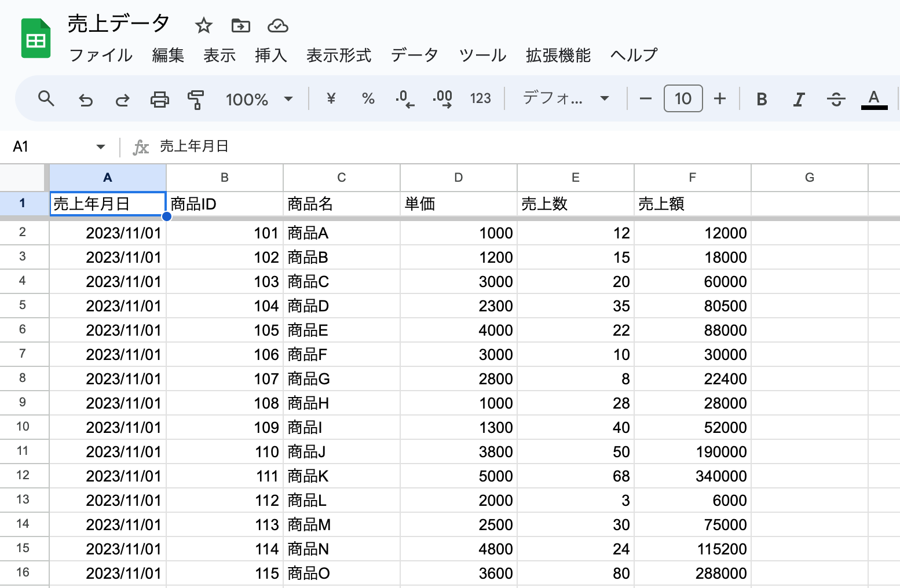This screenshot has height=588, width=900.
Task: Click the move to folder icon
Action: click(240, 25)
